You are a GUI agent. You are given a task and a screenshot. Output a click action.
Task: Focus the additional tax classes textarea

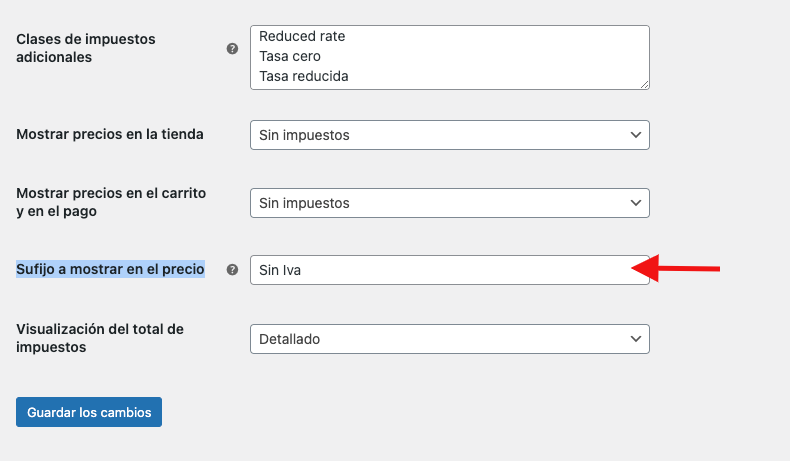pos(450,57)
